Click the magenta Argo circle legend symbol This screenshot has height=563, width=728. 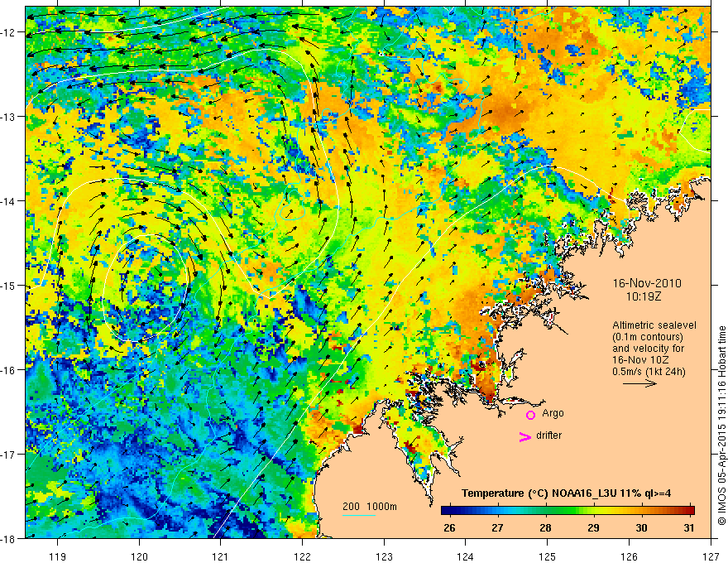(530, 415)
